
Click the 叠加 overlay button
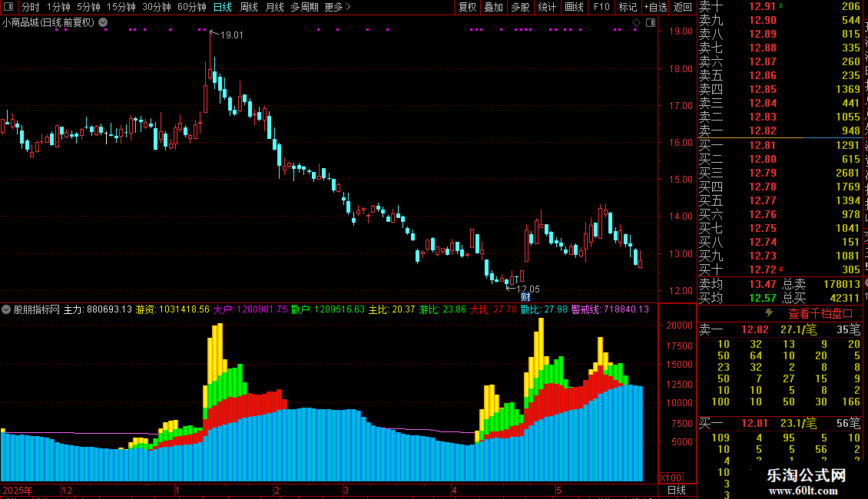point(493,7)
